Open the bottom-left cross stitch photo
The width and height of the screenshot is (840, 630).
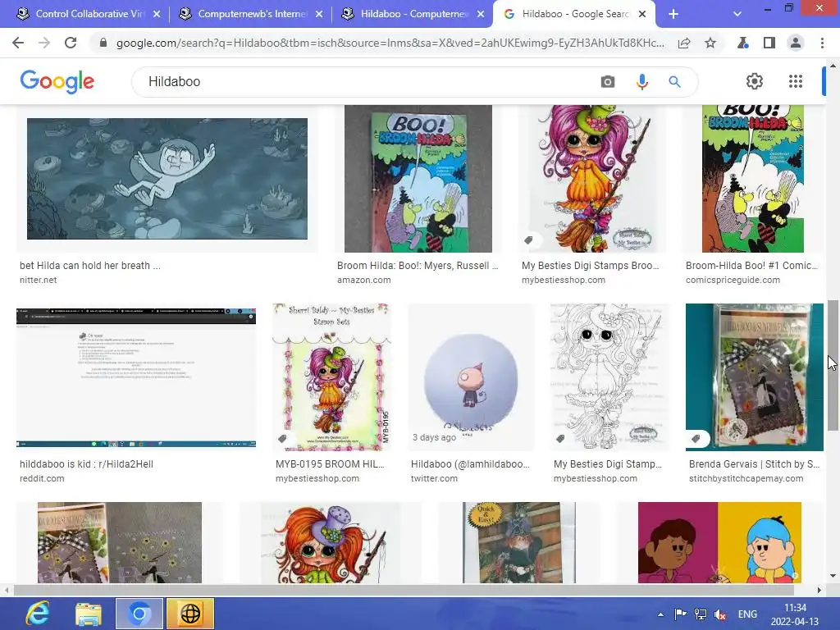click(120, 542)
